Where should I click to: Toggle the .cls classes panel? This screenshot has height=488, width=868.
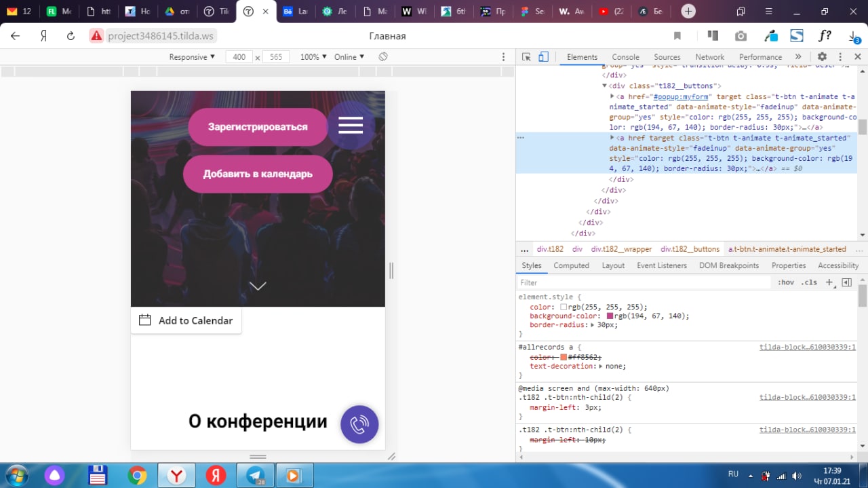(809, 282)
